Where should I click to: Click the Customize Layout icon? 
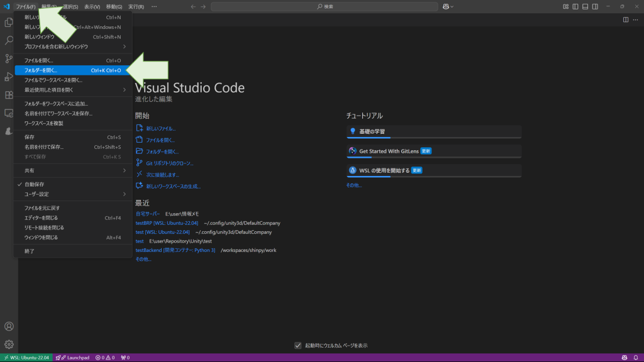pyautogui.click(x=565, y=6)
